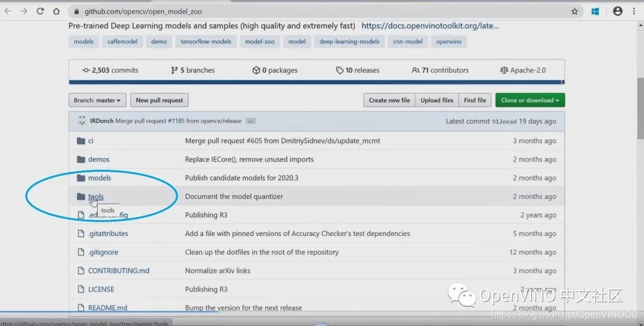Screen dimensions: 644x326
Task: Click the IRDonch commit author avatar
Action: [82, 121]
